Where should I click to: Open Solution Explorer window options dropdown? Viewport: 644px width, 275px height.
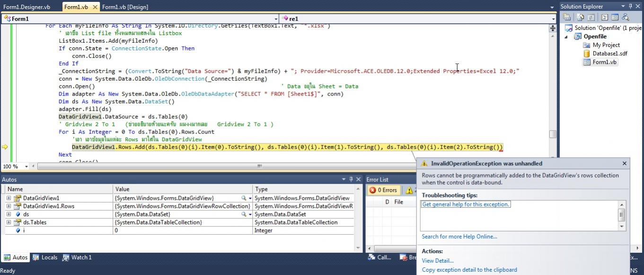[623, 6]
